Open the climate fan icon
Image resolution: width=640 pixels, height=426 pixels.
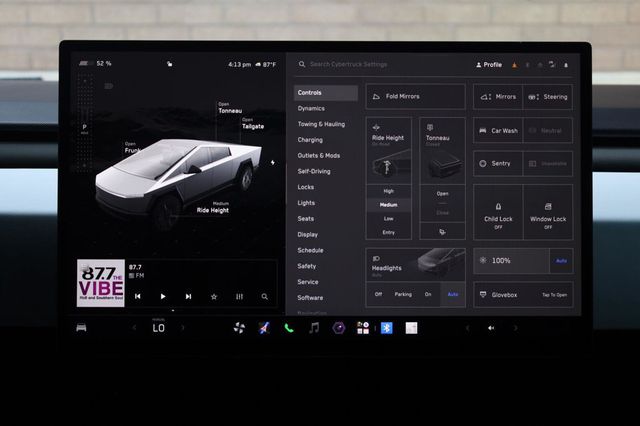click(239, 328)
